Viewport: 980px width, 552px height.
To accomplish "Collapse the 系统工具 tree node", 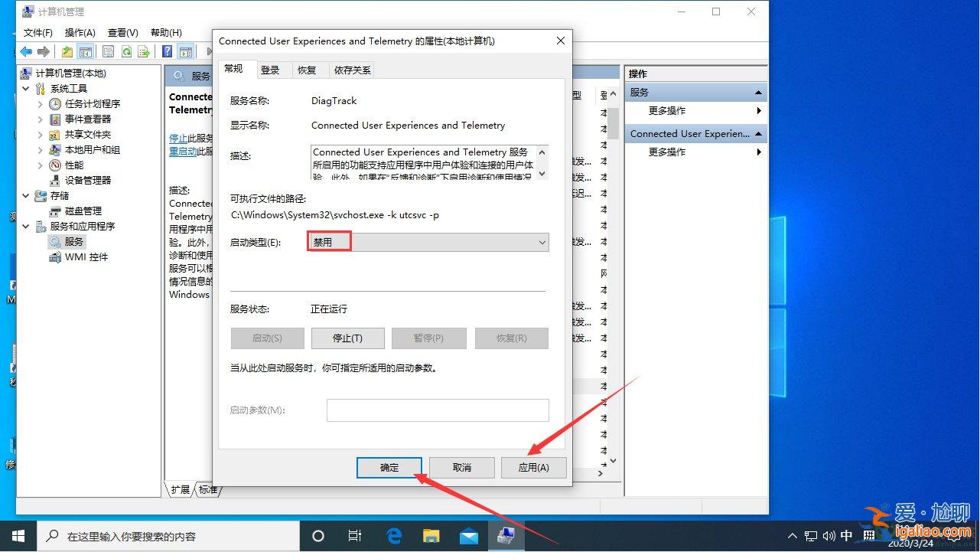I will pos(25,88).
